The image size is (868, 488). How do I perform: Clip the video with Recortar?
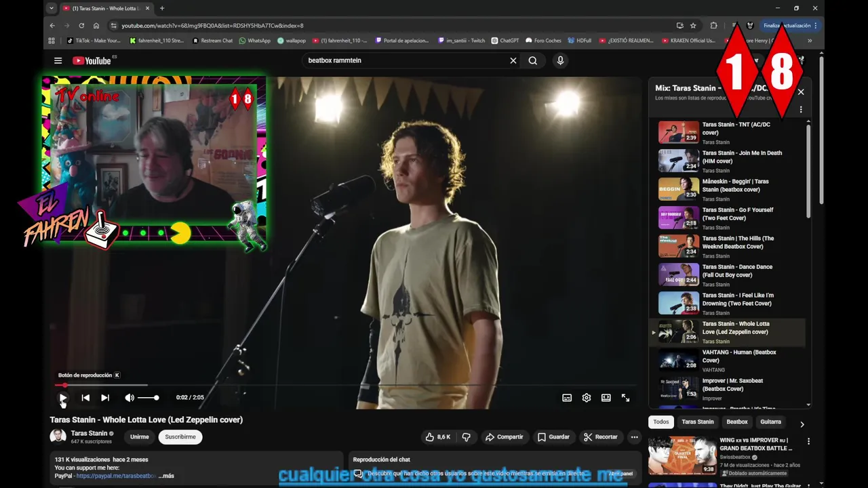pyautogui.click(x=601, y=437)
